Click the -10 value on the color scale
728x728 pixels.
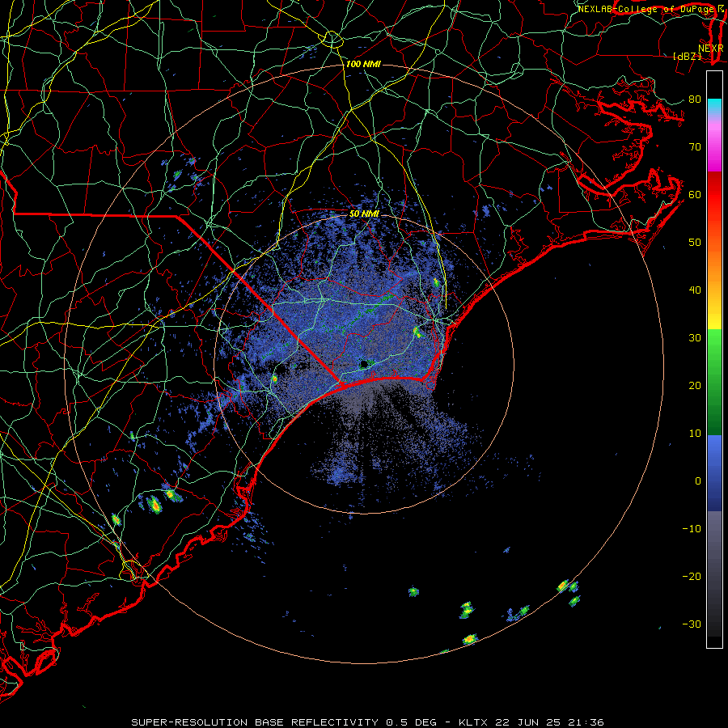pos(692,529)
